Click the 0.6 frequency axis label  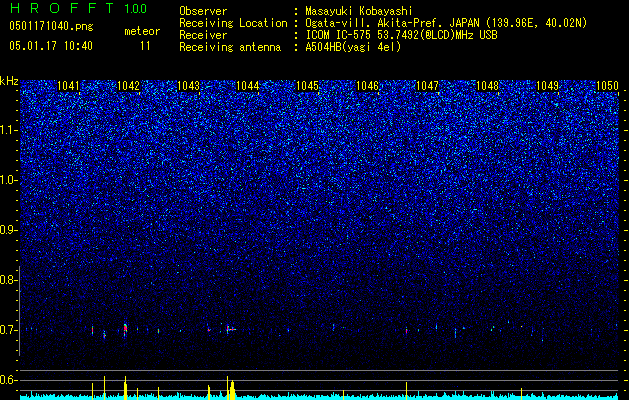pyautogui.click(x=9, y=380)
